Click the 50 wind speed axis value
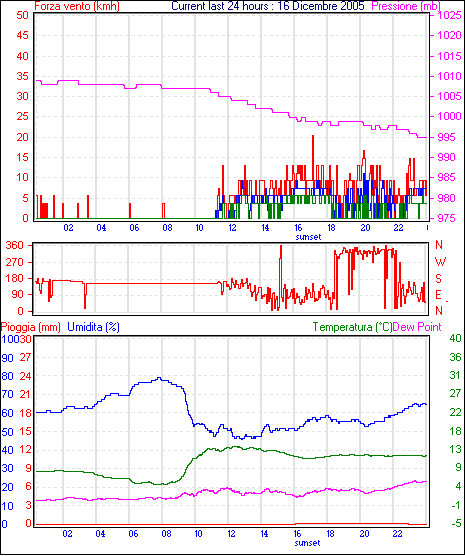 click(22, 15)
